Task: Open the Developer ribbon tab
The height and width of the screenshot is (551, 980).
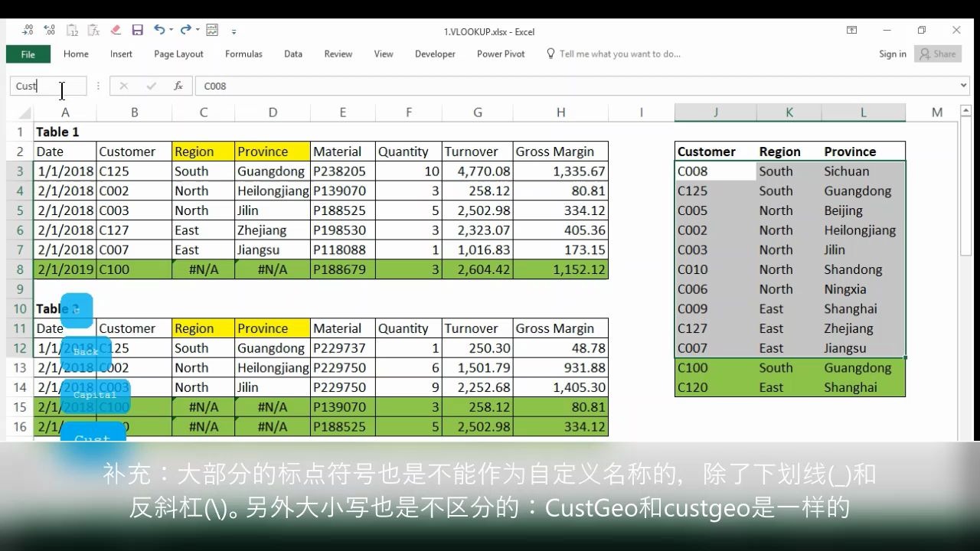Action: tap(435, 54)
